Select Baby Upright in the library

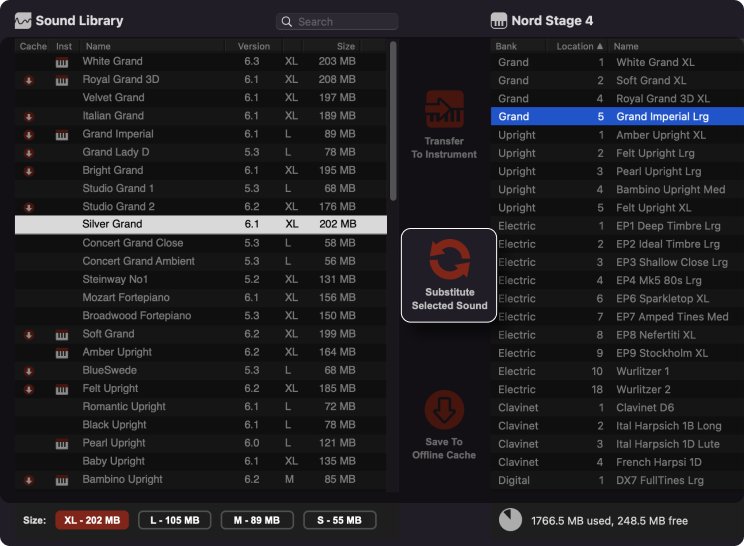(x=201, y=461)
